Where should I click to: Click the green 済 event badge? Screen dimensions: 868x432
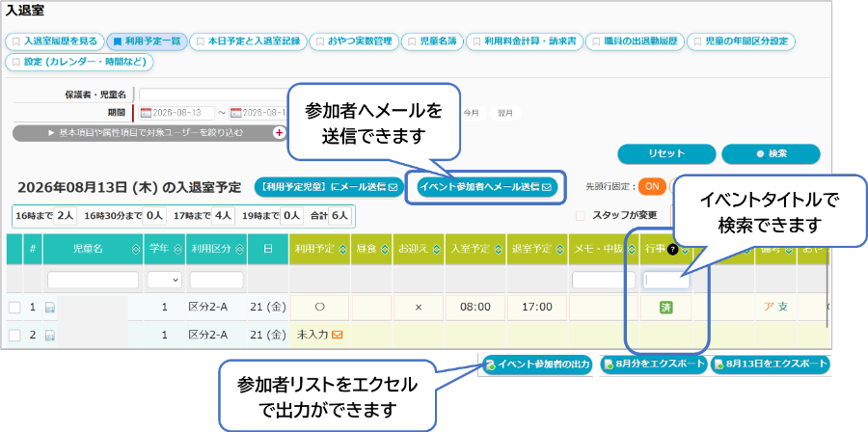pos(665,307)
